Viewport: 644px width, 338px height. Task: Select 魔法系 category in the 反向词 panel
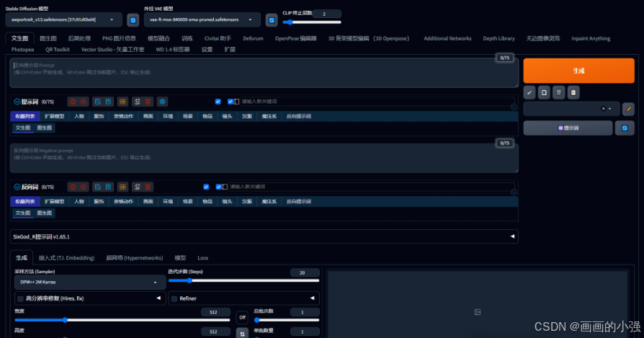point(269,202)
